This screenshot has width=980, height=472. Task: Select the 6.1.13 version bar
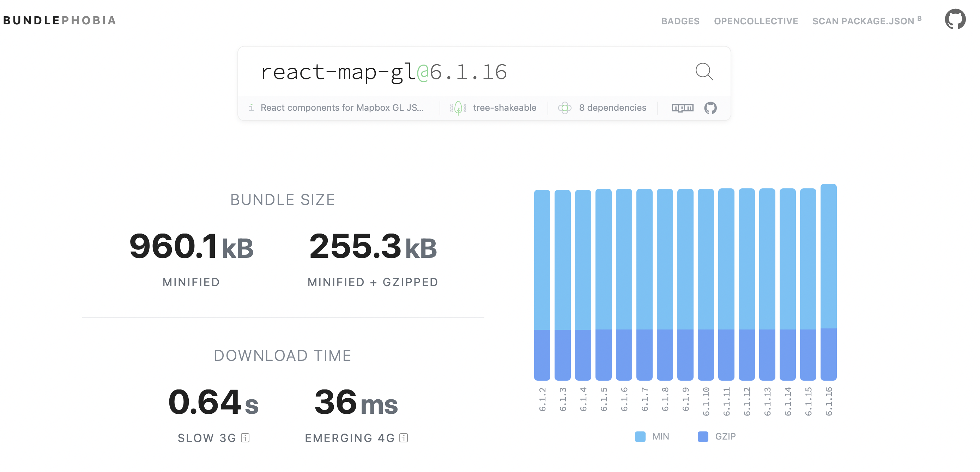point(767,284)
